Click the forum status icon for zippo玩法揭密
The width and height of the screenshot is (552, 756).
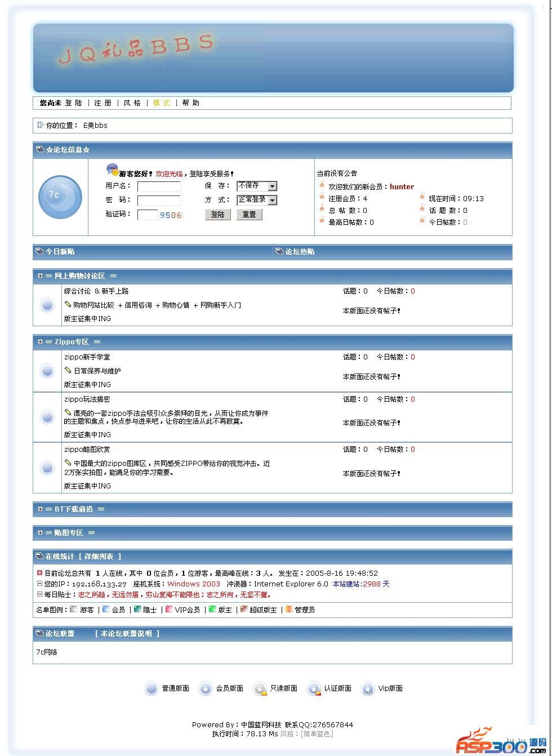click(x=47, y=417)
